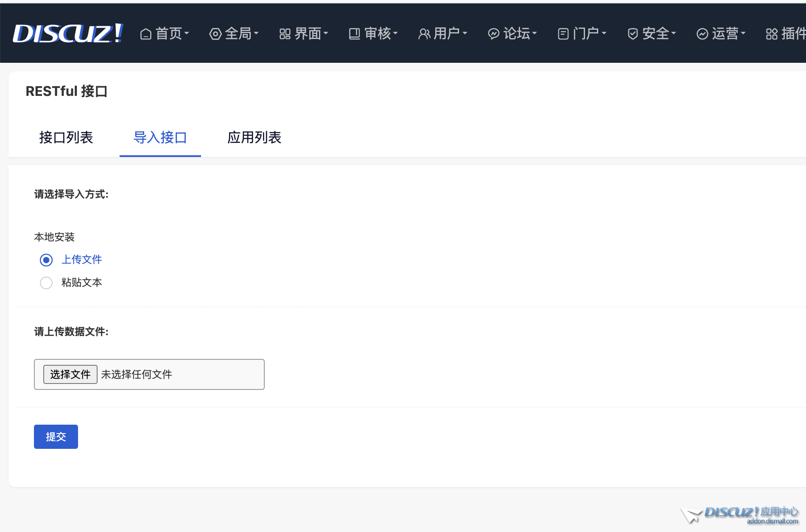
Task: Click the chat bubble icon beside 论坛
Action: [x=493, y=34]
